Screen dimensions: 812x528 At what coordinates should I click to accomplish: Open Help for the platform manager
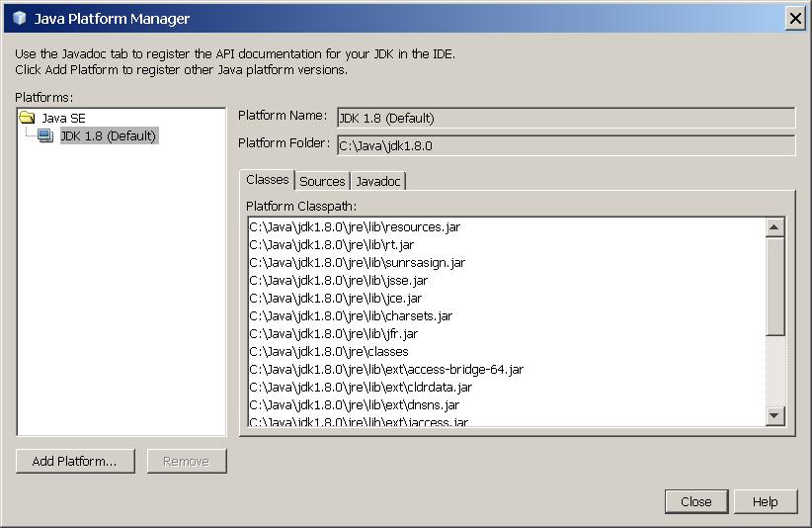[x=765, y=501]
